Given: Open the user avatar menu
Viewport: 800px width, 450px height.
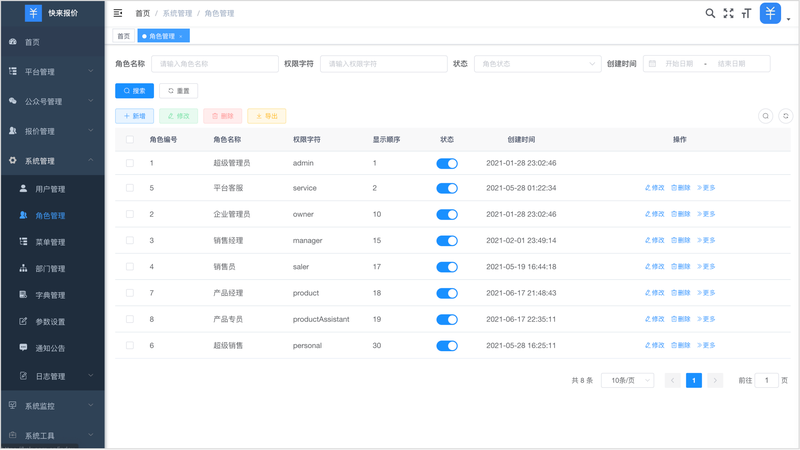Looking at the screenshot, I should coord(770,13).
